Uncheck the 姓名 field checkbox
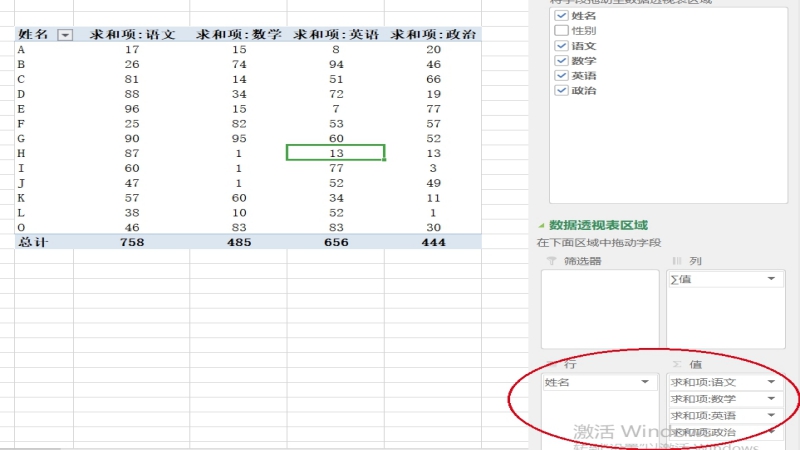Viewport: 800px width, 450px height. [560, 16]
